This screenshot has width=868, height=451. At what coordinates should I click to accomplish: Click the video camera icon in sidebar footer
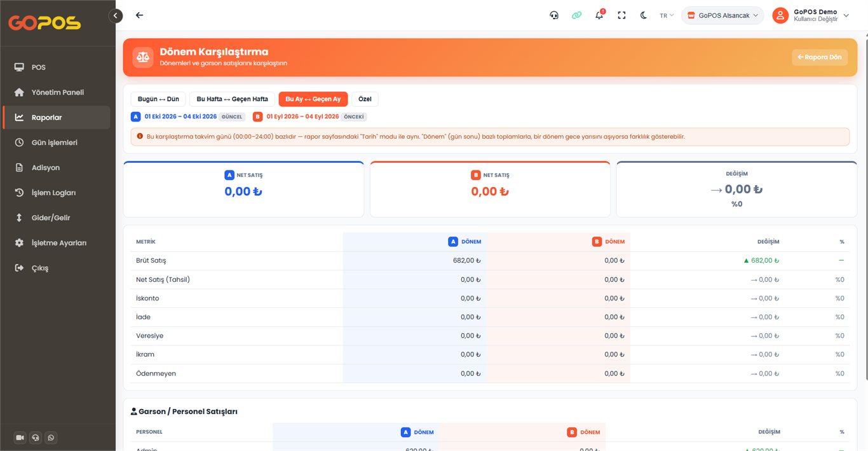[x=20, y=438]
